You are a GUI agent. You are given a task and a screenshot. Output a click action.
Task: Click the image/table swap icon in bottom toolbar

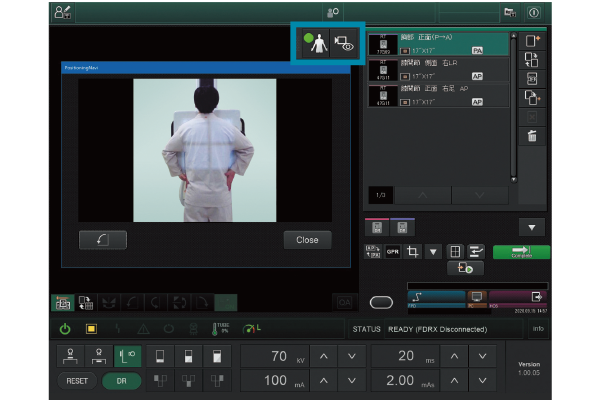click(86, 303)
